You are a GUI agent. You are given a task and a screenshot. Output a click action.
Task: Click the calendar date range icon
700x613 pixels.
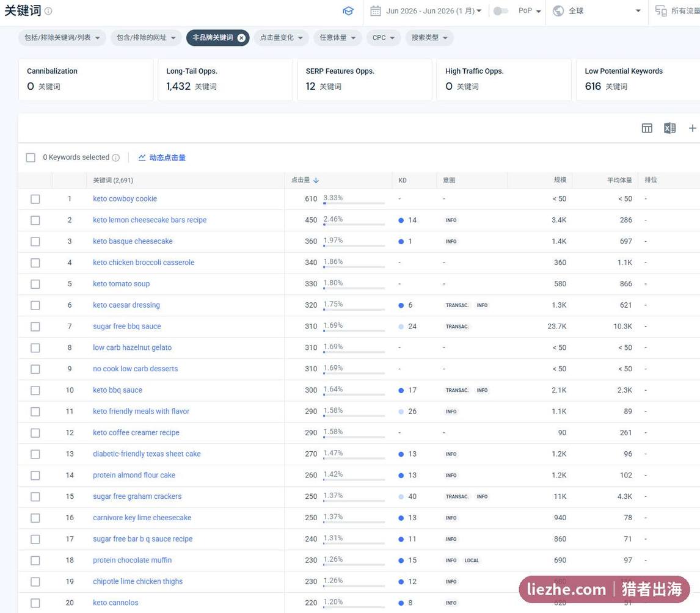tap(376, 11)
